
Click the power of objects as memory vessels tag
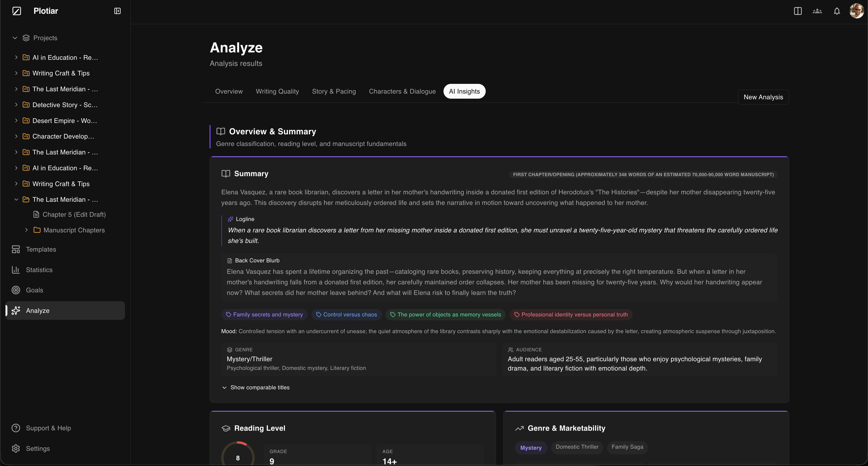[445, 315]
